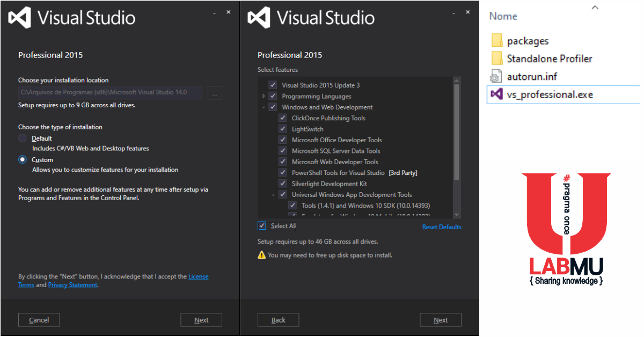This screenshot has width=644, height=337.
Task: Uncheck Silverlight Development Kit feature
Action: 283,183
